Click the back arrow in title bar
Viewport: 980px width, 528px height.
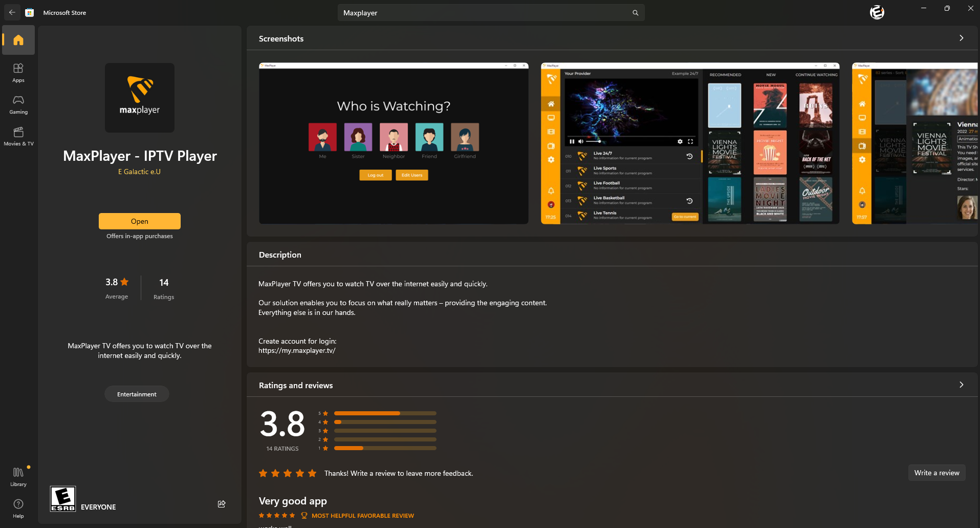(12, 12)
